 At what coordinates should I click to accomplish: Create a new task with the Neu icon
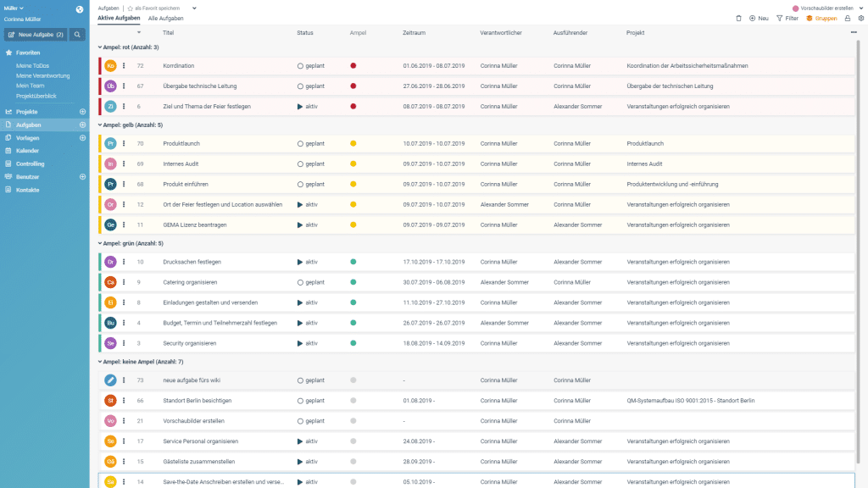click(x=753, y=18)
